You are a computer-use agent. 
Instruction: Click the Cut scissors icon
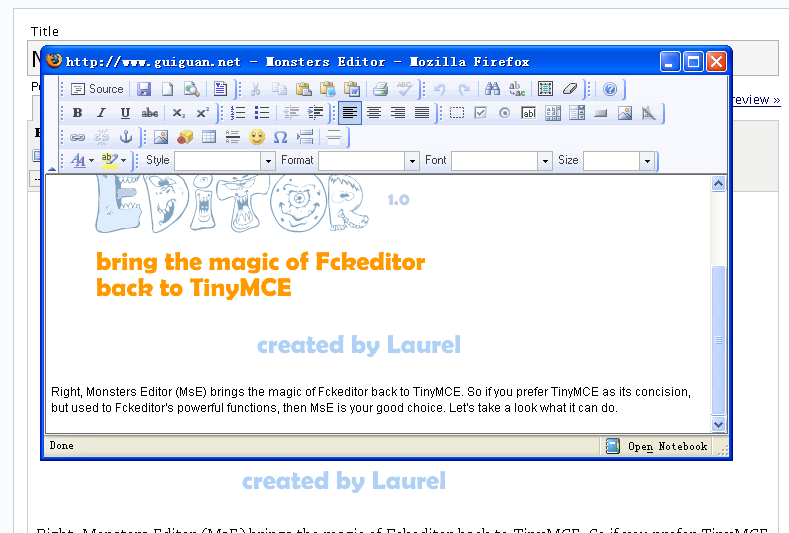pos(255,89)
